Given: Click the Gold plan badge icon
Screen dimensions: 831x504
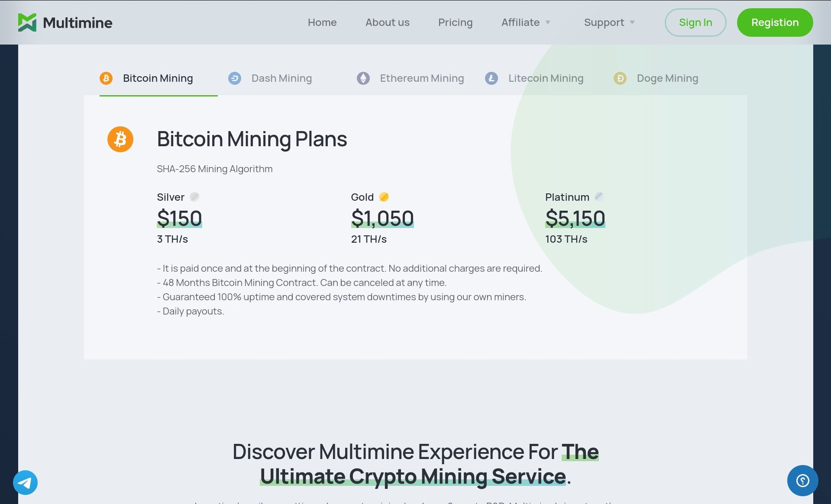Looking at the screenshot, I should [x=384, y=197].
